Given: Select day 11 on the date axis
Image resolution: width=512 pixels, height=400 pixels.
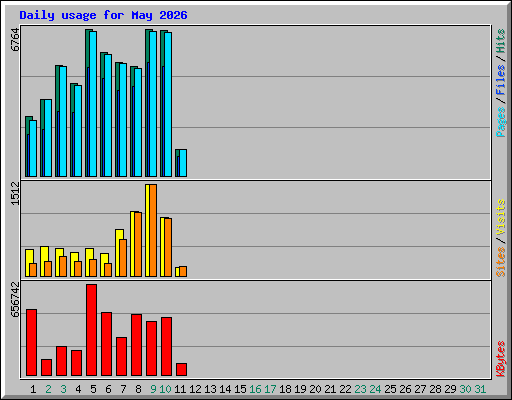Looking at the screenshot, I should pos(180,389).
